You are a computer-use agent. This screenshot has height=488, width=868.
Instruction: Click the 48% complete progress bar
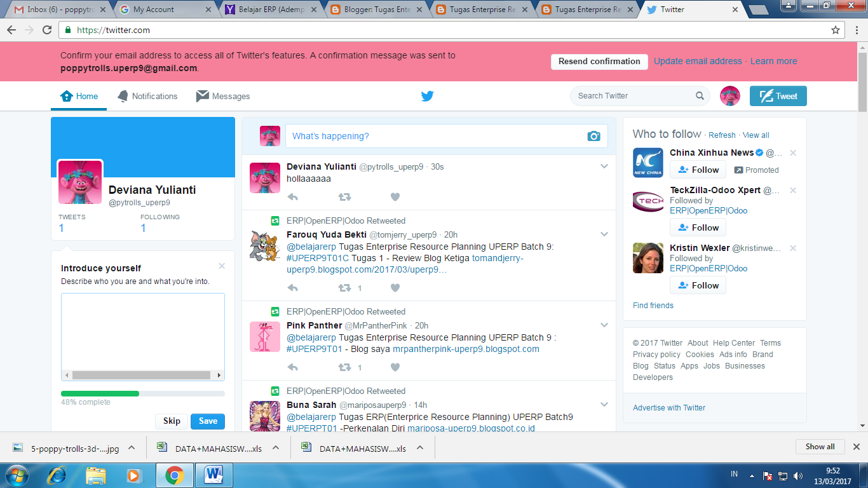pyautogui.click(x=143, y=393)
